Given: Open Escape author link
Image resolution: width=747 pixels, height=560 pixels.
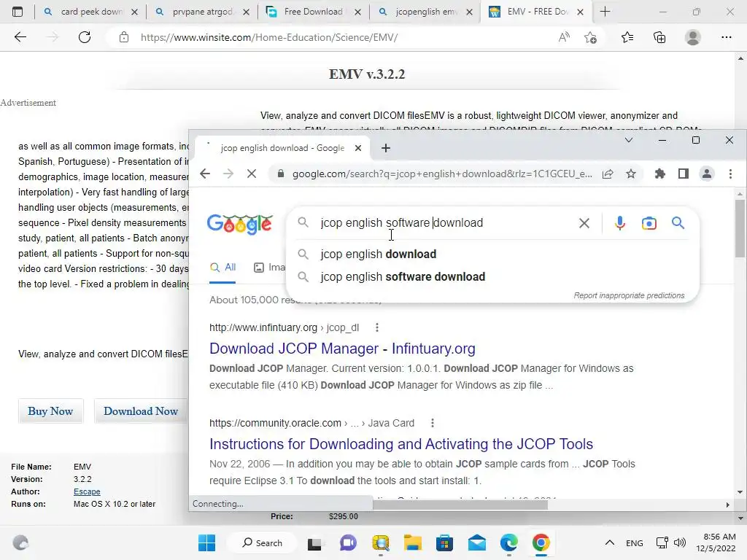Looking at the screenshot, I should tap(87, 491).
